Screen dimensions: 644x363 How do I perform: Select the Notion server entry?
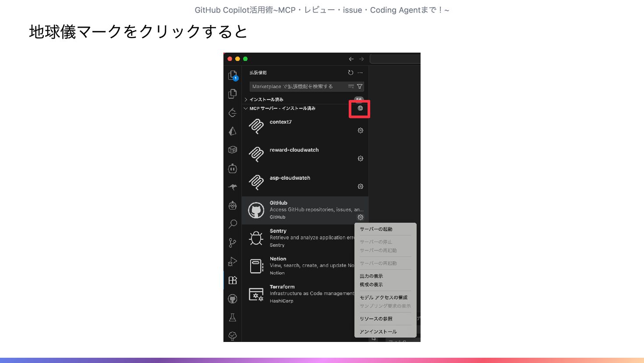click(x=298, y=266)
